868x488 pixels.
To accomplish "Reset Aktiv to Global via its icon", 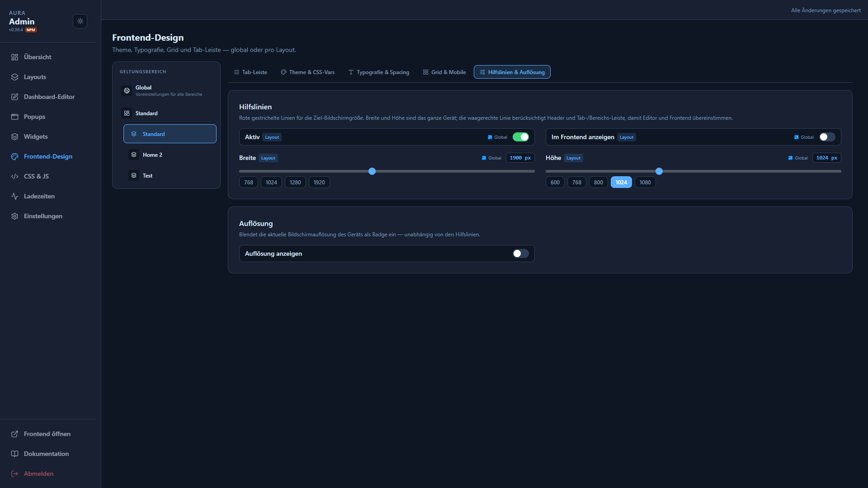I will tap(490, 137).
